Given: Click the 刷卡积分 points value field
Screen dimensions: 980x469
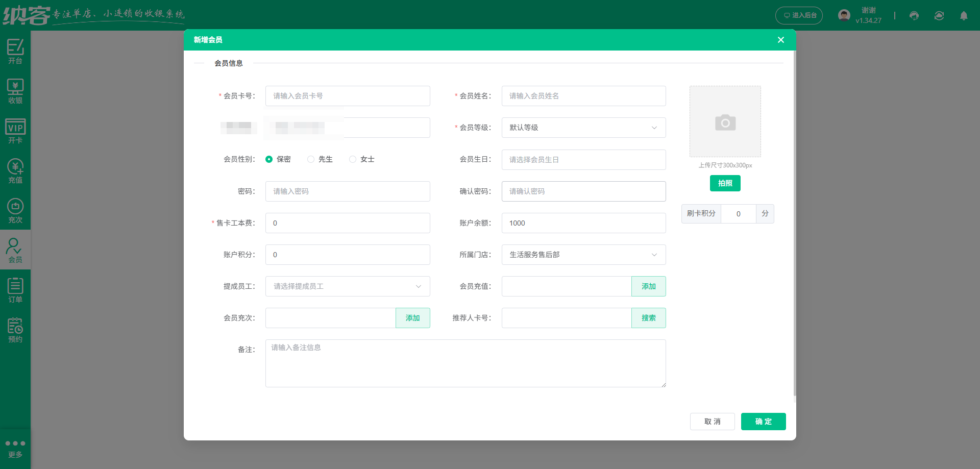Looking at the screenshot, I should [739, 213].
